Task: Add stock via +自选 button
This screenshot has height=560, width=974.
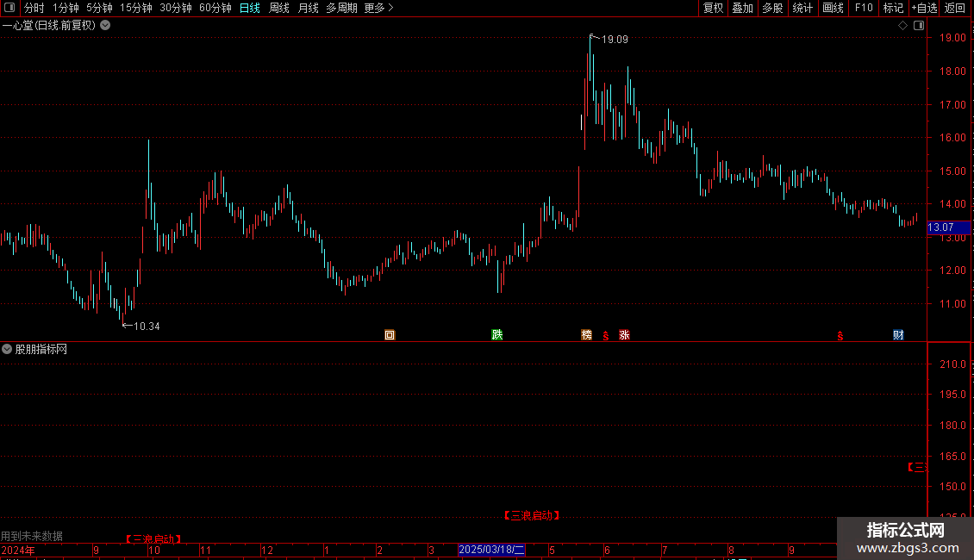Action: [x=924, y=8]
